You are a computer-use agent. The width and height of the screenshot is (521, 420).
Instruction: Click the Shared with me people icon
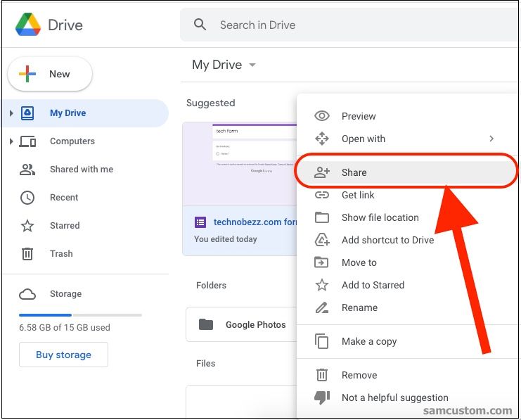tap(27, 170)
